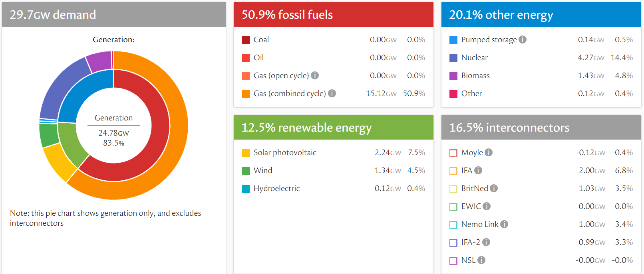
Task: Click the Wind green legend swatch
Action: tap(246, 171)
